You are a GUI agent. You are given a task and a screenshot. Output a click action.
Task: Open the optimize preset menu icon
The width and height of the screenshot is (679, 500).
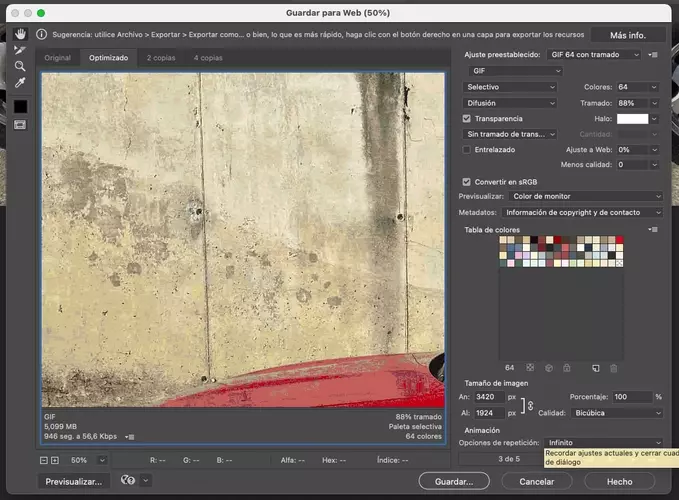tap(653, 55)
